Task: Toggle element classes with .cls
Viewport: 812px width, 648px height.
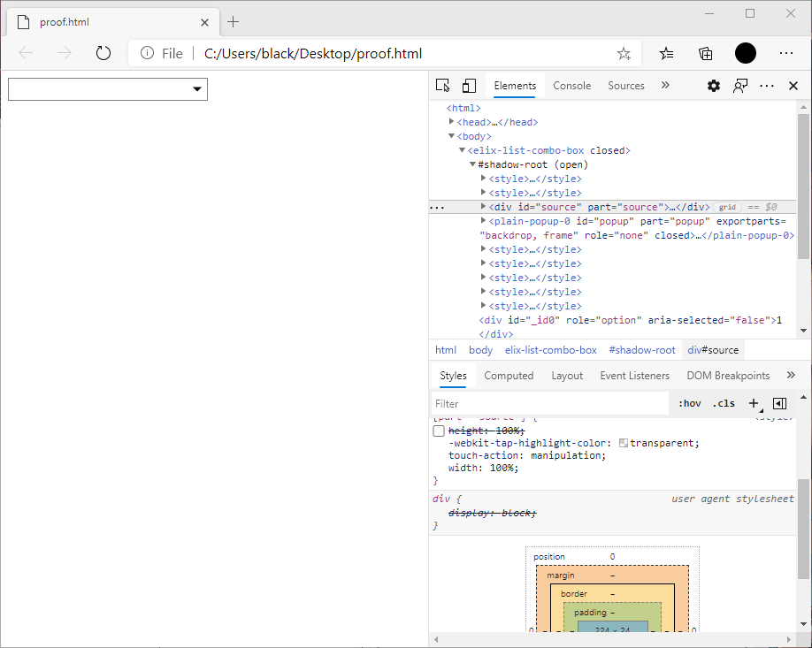Action: coord(724,403)
